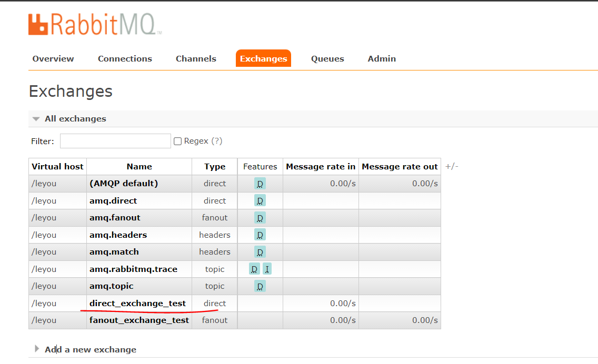Click the I badge in amq.rabbitmq.trace row
The image size is (598, 364).
point(267,269)
